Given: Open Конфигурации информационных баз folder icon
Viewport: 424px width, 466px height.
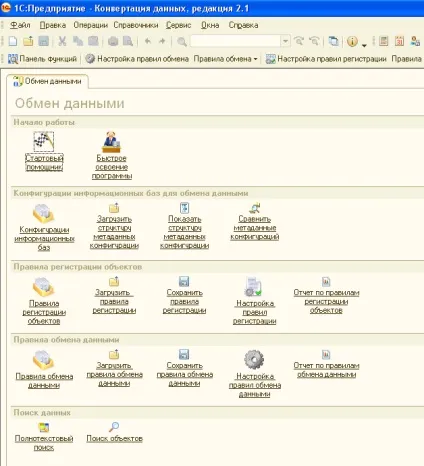Looking at the screenshot, I should click(43, 213).
